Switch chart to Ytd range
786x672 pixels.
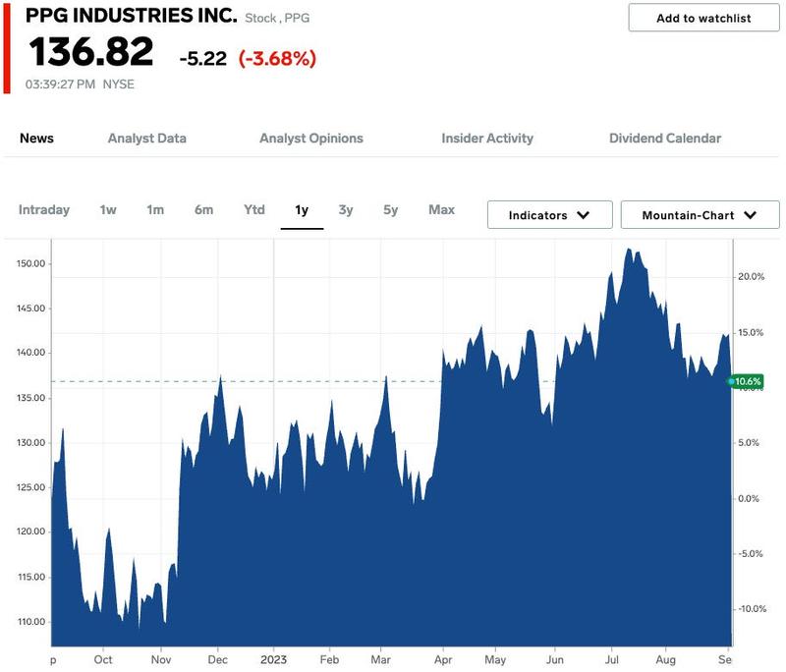point(254,210)
